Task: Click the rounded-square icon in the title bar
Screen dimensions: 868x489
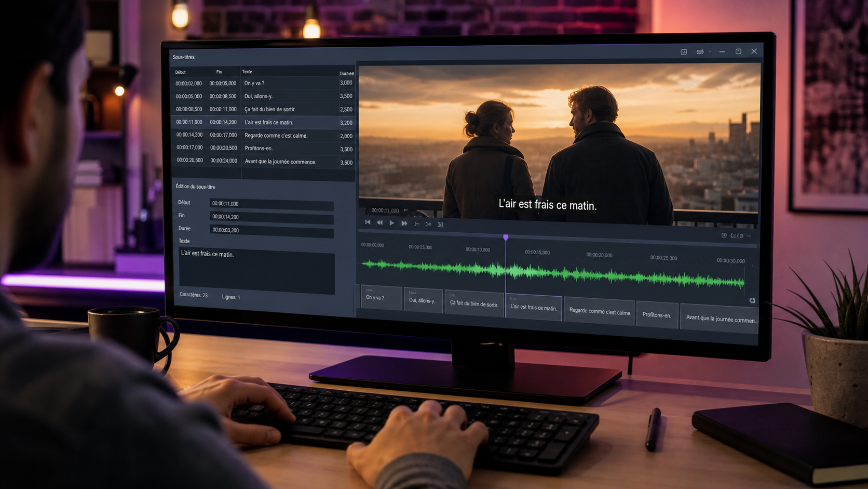Action: (x=684, y=52)
